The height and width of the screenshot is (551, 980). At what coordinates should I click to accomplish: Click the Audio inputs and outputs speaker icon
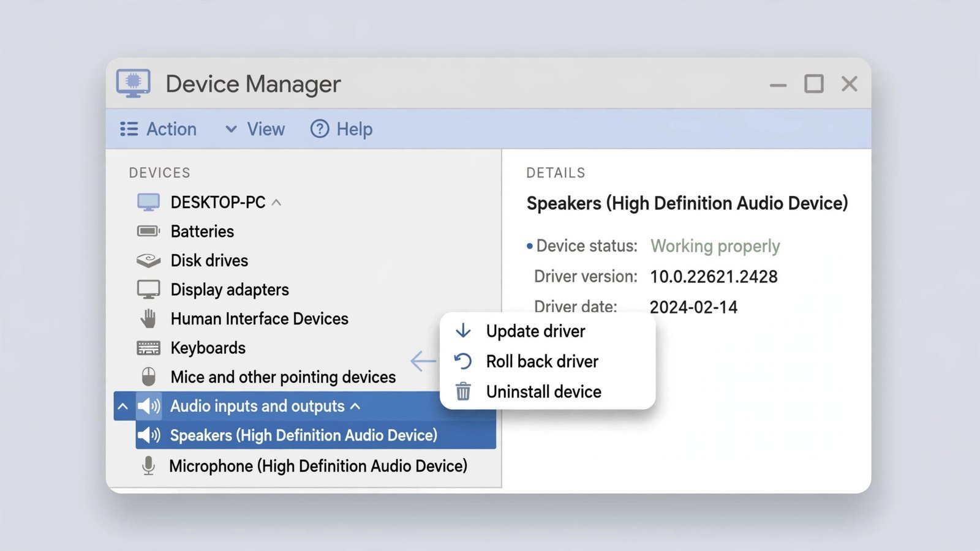coord(148,406)
